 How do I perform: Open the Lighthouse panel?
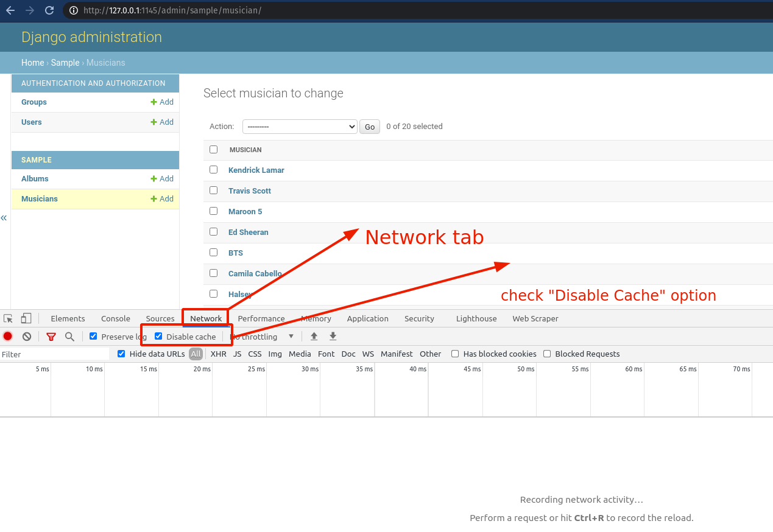tap(476, 318)
